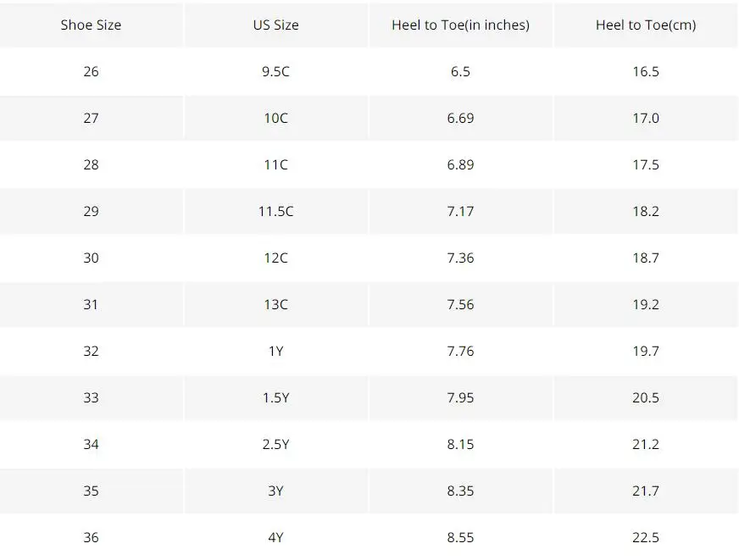This screenshot has height=560, width=739.
Task: Click the Heel to Toe(in inches) header
Action: 460,25
